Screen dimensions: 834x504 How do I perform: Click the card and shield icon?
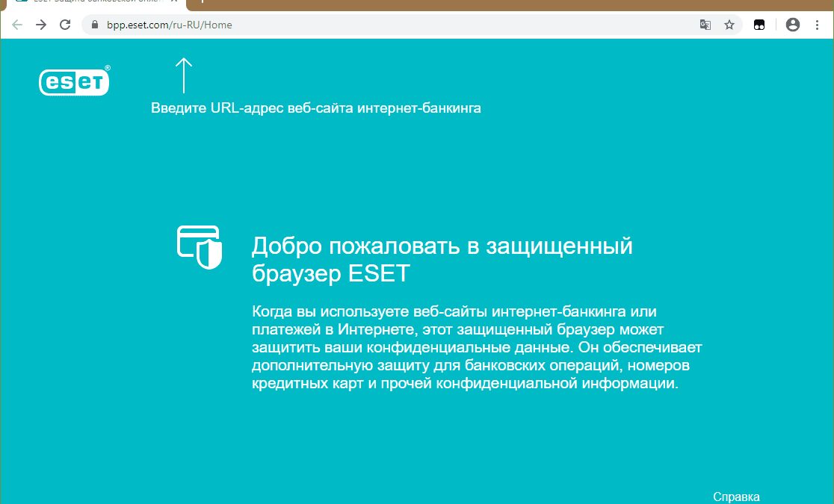pos(199,247)
